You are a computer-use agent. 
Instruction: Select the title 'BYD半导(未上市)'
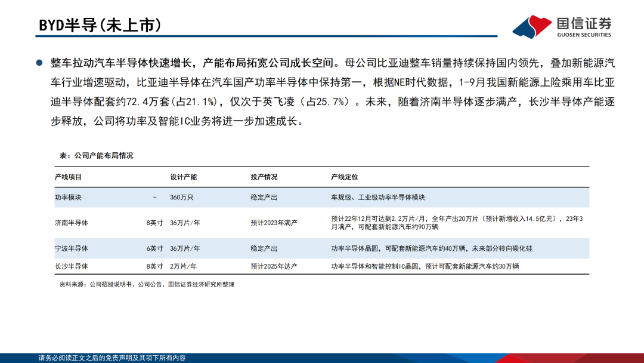[x=100, y=25]
